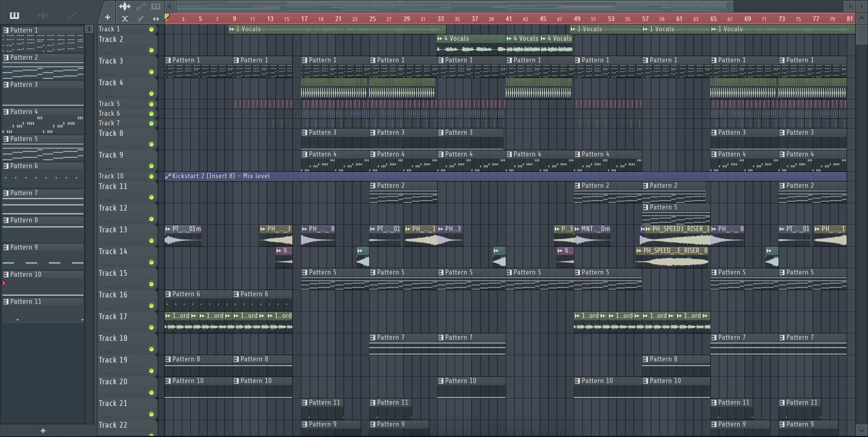The image size is (868, 437).
Task: Click the vertical scroll up arrow
Action: [x=861, y=18]
